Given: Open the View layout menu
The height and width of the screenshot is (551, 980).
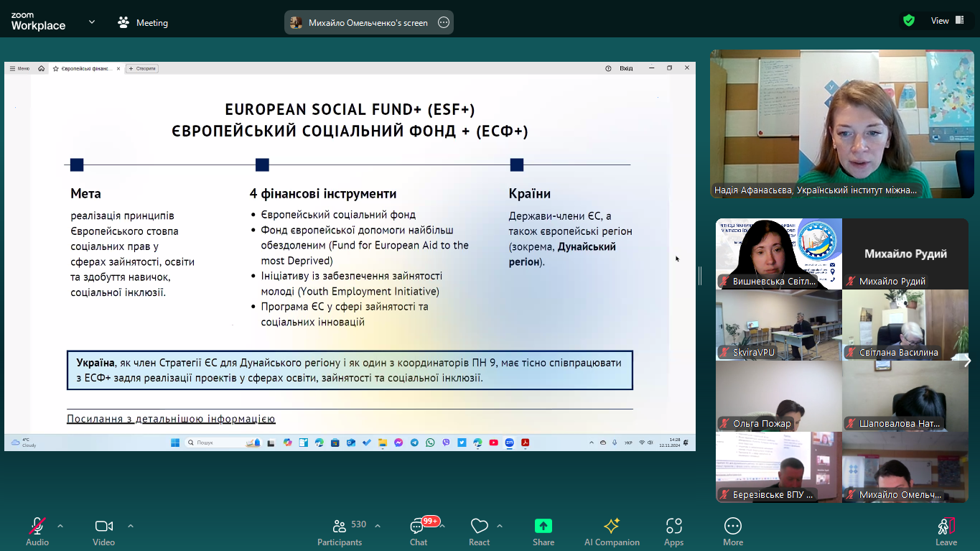Looking at the screenshot, I should 947,21.
